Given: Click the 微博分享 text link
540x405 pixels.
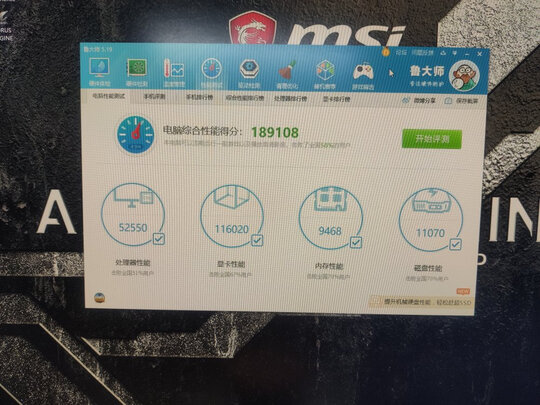Looking at the screenshot, I should click(x=424, y=101).
